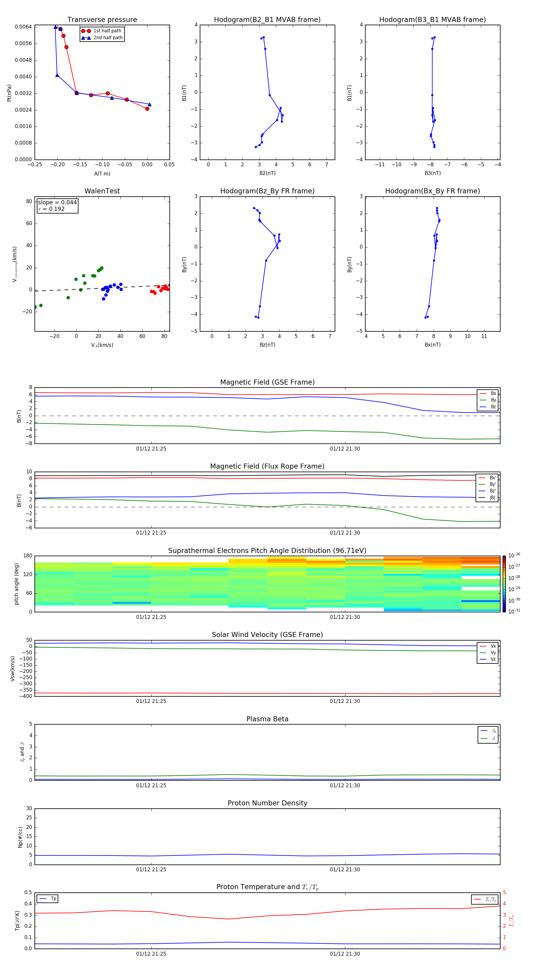Click the 'slope = 0.044' annotation text
Viewport: 535px width, 980px height.
(x=57, y=203)
